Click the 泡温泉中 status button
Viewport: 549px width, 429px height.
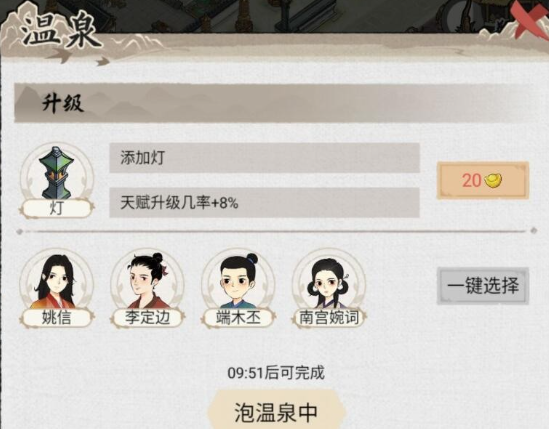[x=276, y=411]
